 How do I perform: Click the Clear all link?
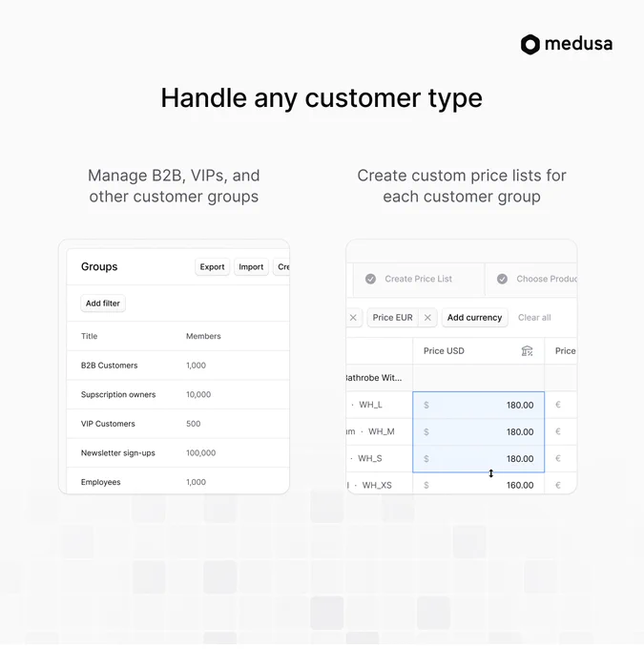[x=534, y=318]
